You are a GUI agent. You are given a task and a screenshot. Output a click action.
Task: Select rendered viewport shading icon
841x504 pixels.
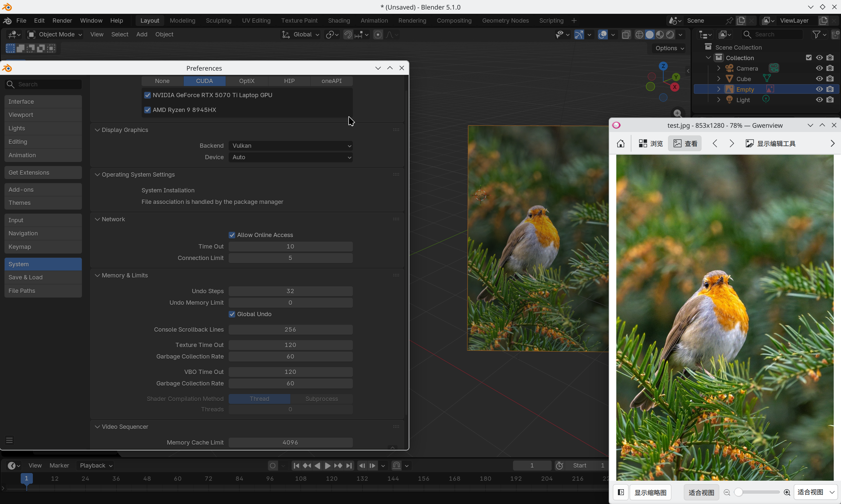(x=670, y=35)
